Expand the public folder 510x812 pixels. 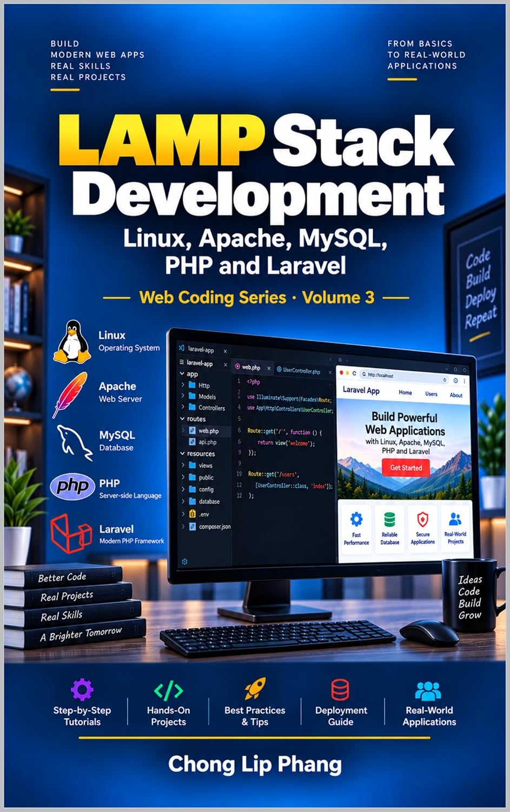point(183,477)
